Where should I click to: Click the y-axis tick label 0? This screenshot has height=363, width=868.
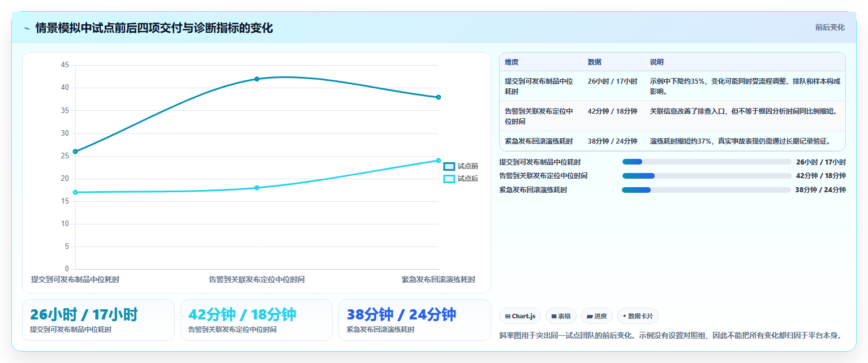(x=67, y=269)
